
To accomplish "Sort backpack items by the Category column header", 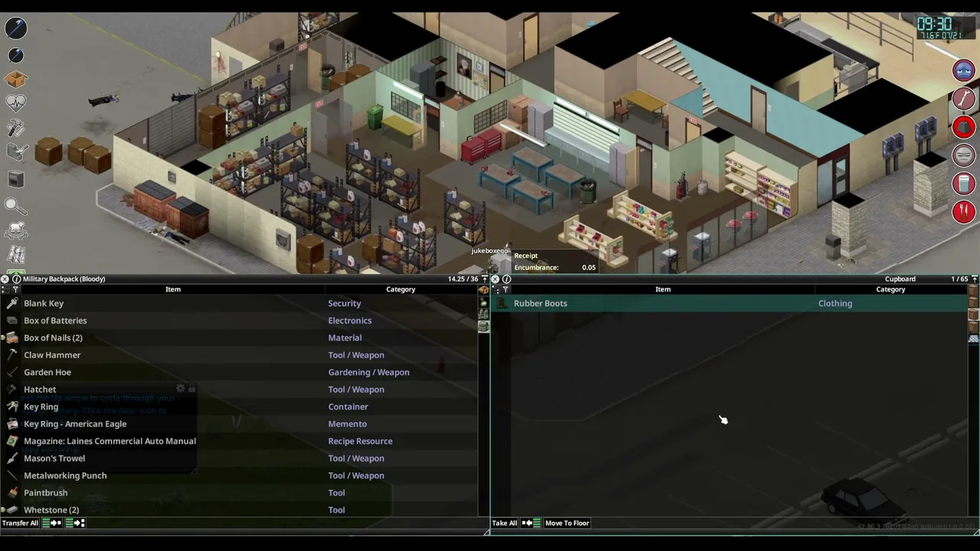I will coord(400,289).
